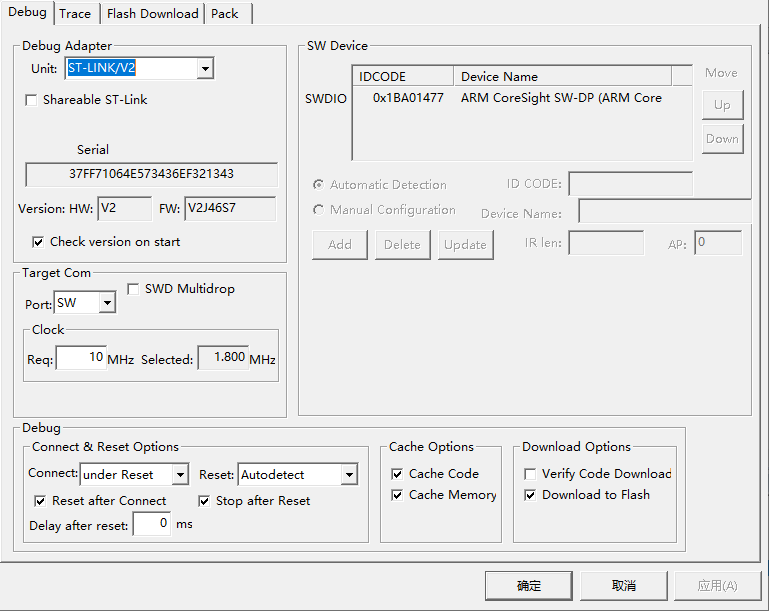Image resolution: width=769 pixels, height=611 pixels.
Task: Click the Update button
Action: point(465,245)
